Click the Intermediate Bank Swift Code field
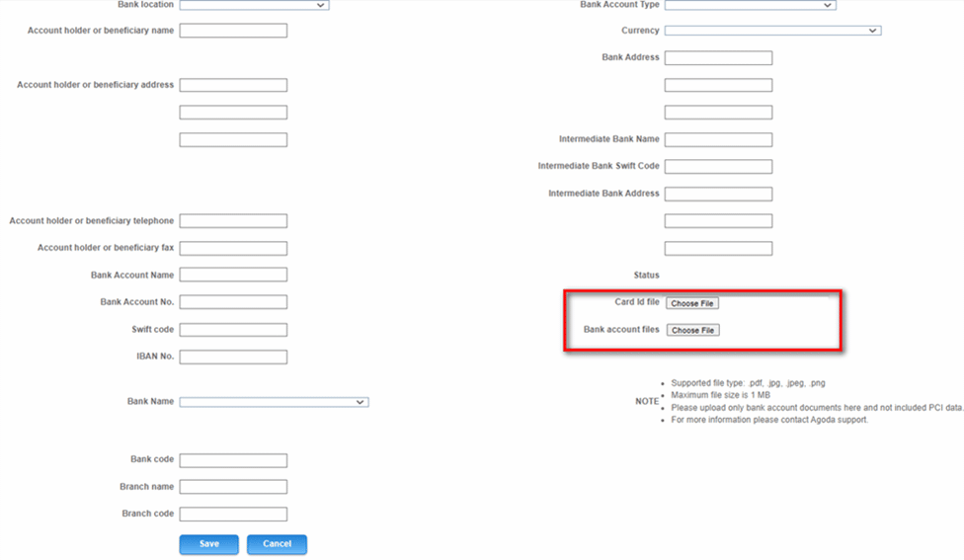This screenshot has width=964, height=560. coord(718,167)
